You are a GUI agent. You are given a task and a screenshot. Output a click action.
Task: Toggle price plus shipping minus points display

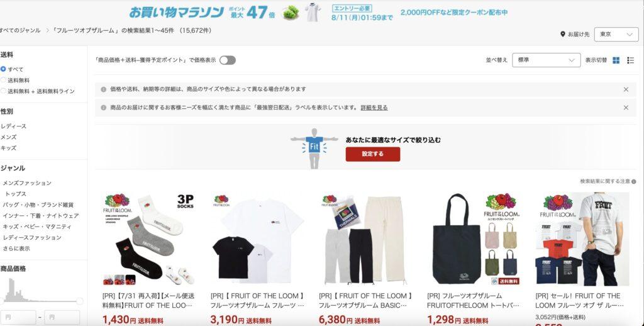coord(228,60)
